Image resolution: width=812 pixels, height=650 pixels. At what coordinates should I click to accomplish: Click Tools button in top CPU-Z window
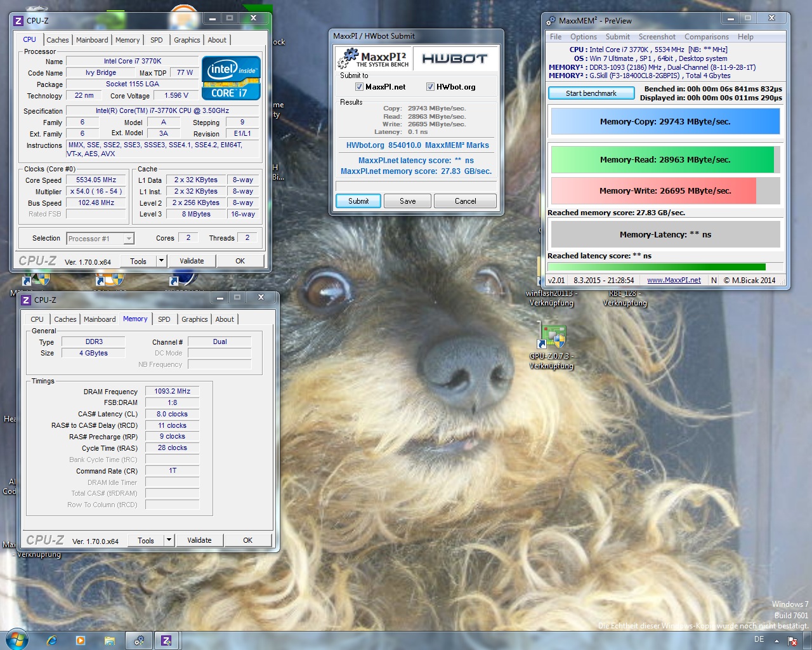click(x=138, y=261)
